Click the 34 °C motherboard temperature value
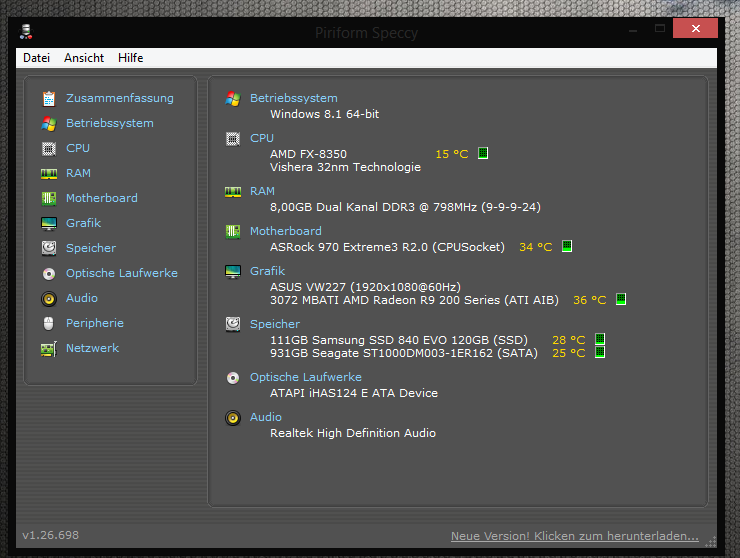The height and width of the screenshot is (558, 740). click(x=536, y=247)
